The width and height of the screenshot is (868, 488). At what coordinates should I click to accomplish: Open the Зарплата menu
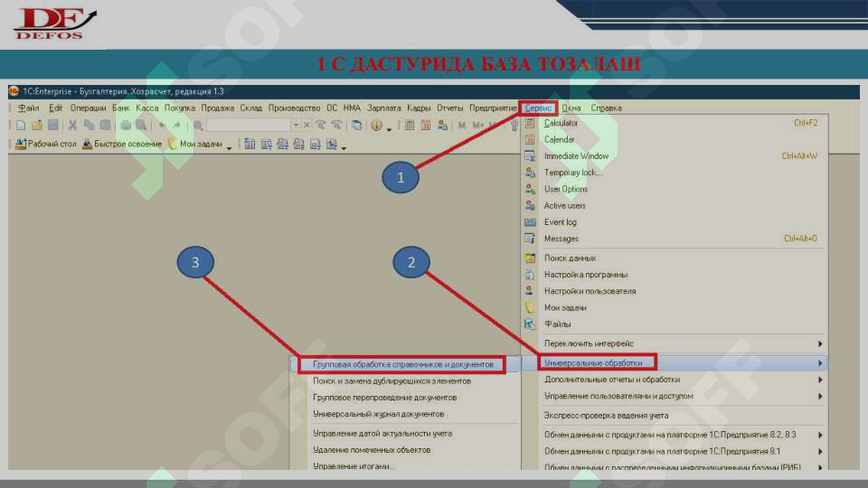click(x=383, y=108)
